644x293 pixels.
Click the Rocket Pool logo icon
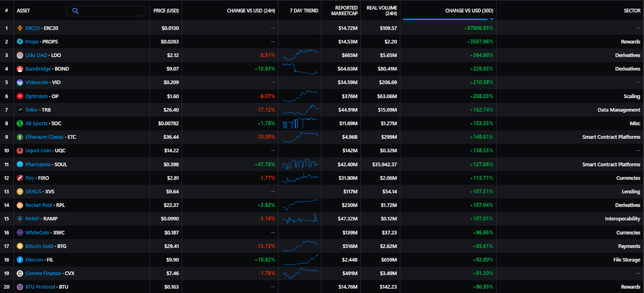20,205
